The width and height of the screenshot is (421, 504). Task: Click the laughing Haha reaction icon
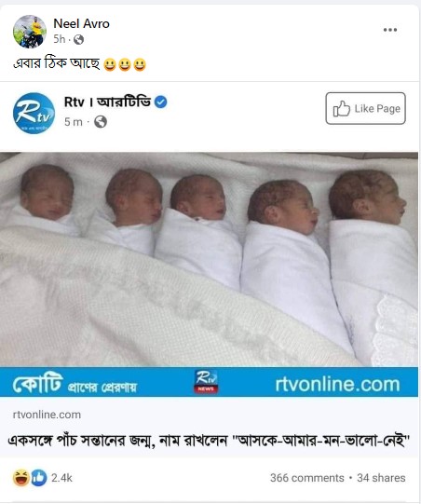pos(21,478)
